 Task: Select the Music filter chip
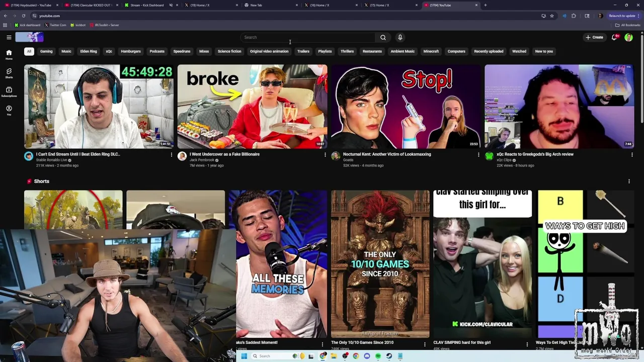pyautogui.click(x=66, y=51)
